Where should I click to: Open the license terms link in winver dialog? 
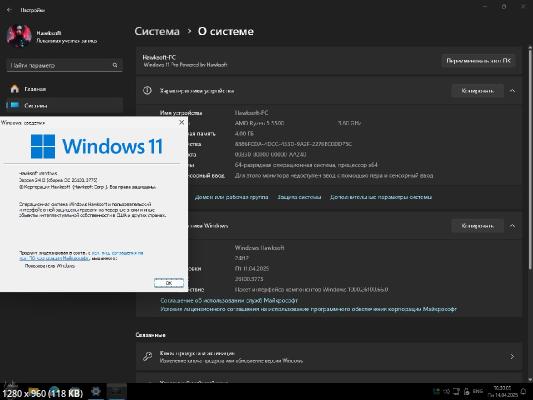[82, 256]
